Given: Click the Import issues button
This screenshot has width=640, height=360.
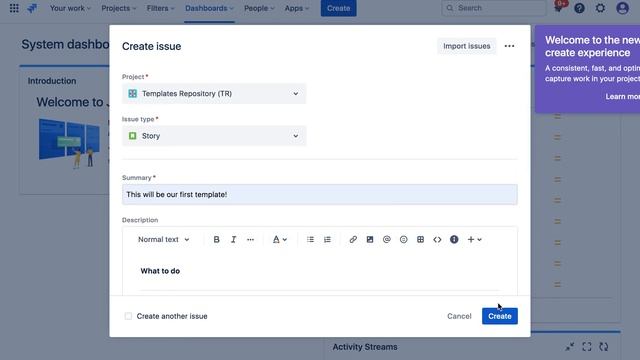Looking at the screenshot, I should [467, 46].
